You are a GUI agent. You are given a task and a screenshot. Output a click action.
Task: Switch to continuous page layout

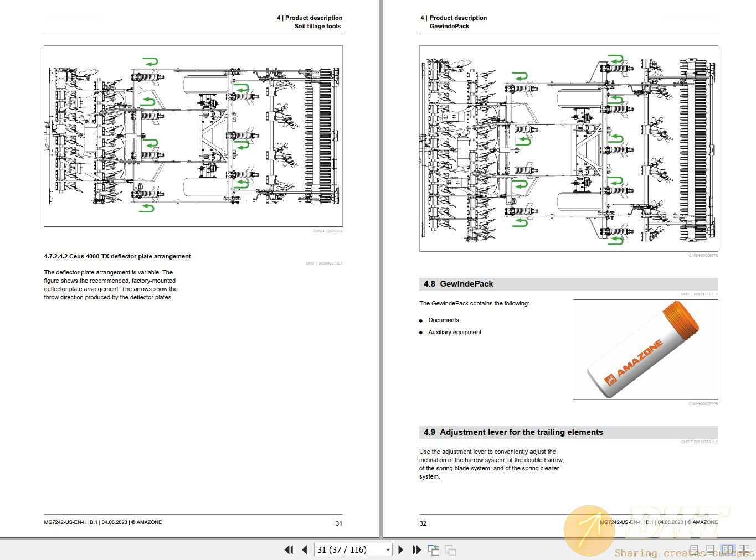point(711,549)
